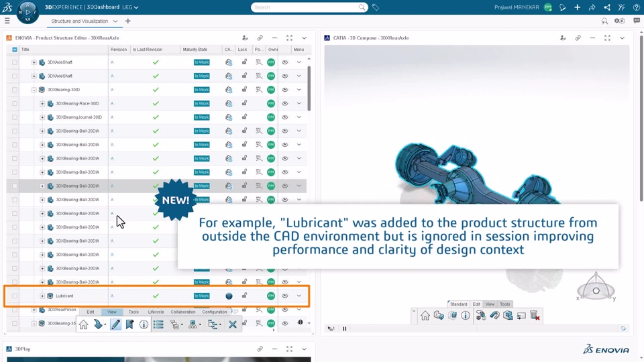Tick the checkbox for 3DXBearing-Race-30ID row
This screenshot has width=644, height=362.
coord(14,103)
